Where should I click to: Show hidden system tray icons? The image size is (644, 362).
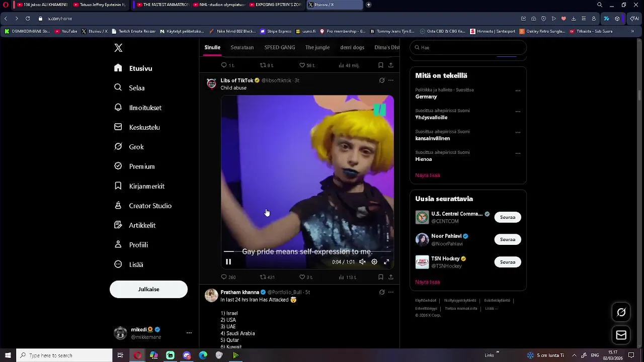(x=574, y=355)
